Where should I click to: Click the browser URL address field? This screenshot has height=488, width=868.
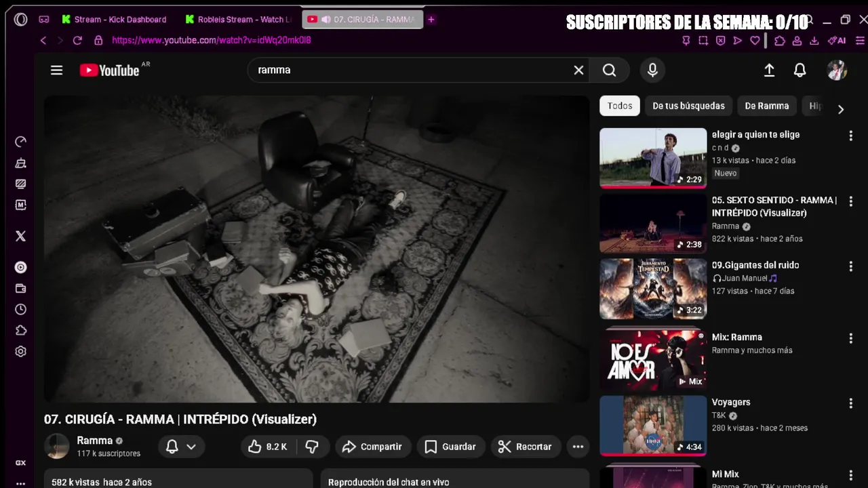[212, 40]
